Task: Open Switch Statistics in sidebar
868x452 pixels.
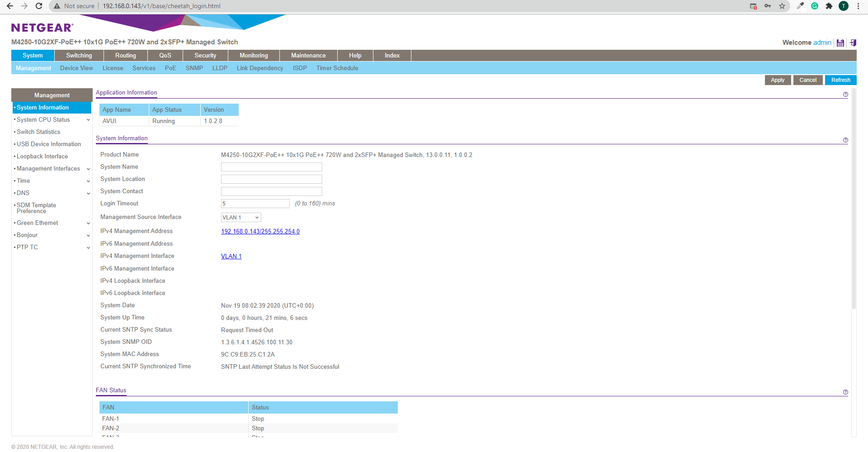Action: pyautogui.click(x=38, y=132)
